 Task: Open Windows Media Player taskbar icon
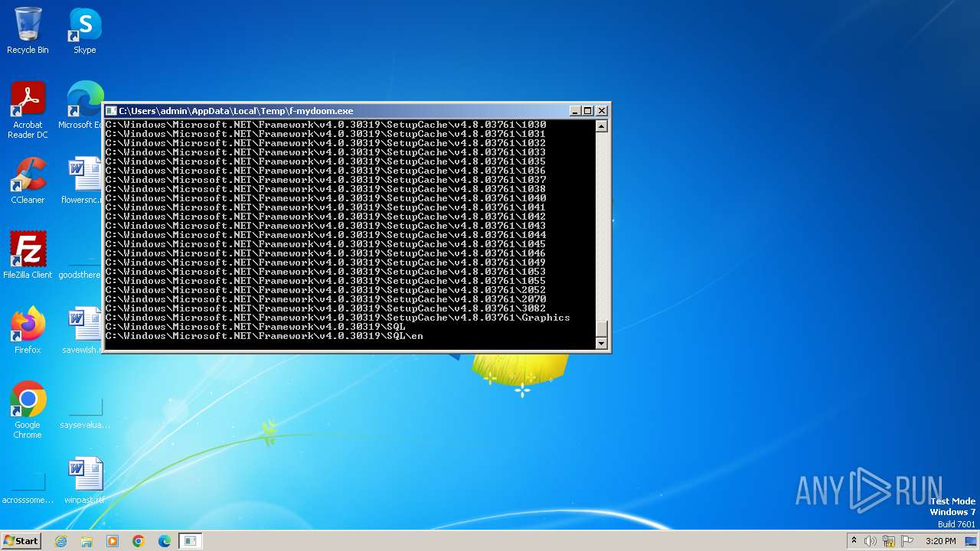113,541
